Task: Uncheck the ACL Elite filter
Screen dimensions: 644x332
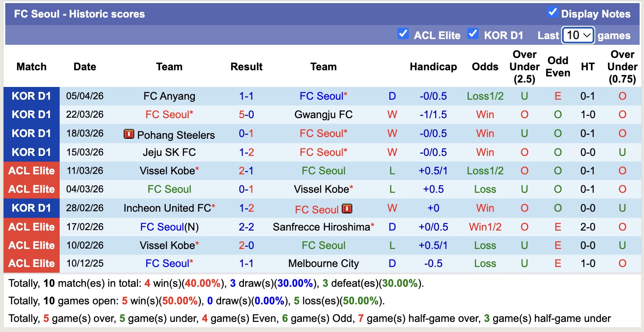Action: click(x=403, y=33)
